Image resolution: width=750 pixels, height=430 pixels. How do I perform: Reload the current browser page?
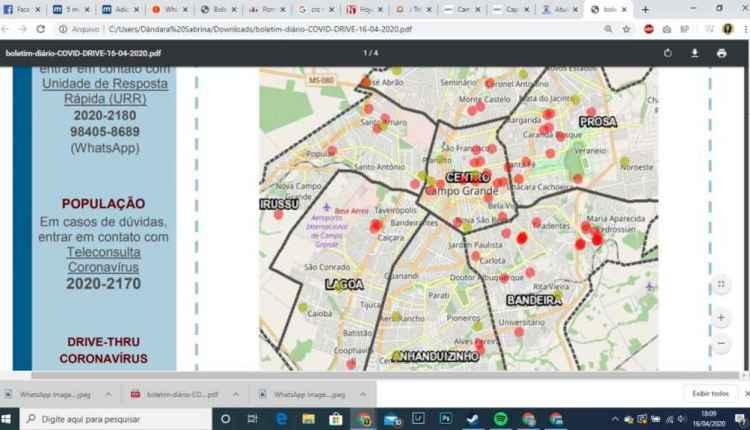coord(41,29)
